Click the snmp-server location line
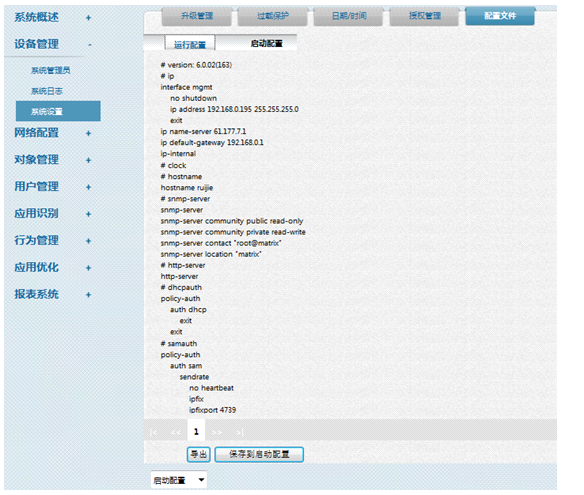The height and width of the screenshot is (495, 584). click(x=211, y=254)
